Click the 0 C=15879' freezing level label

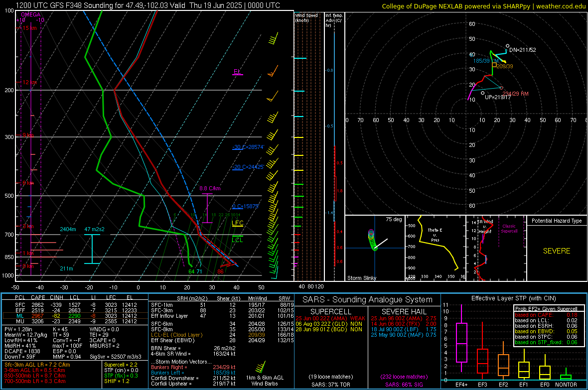point(245,206)
